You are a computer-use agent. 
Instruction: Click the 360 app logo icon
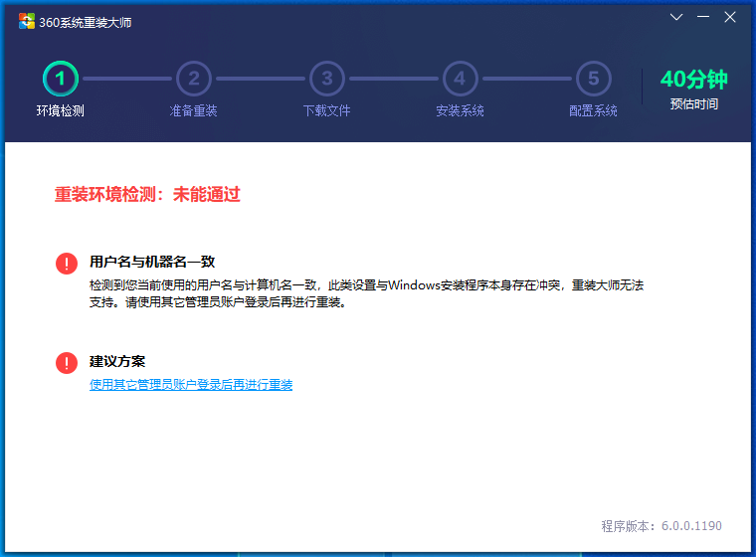tap(26, 22)
